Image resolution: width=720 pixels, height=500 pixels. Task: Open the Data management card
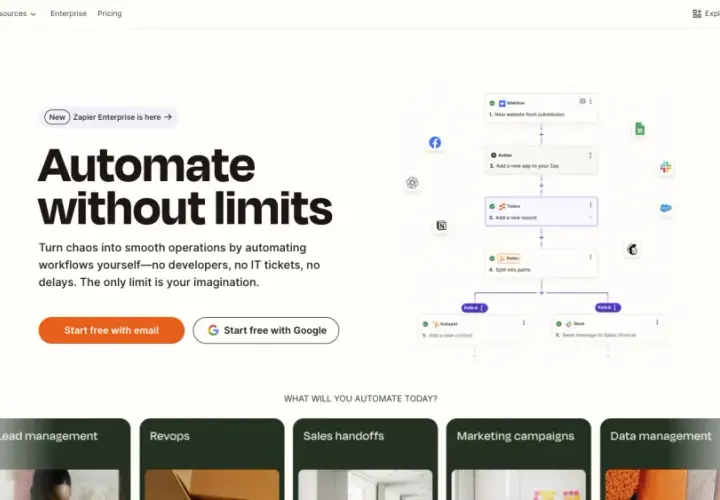click(660, 459)
